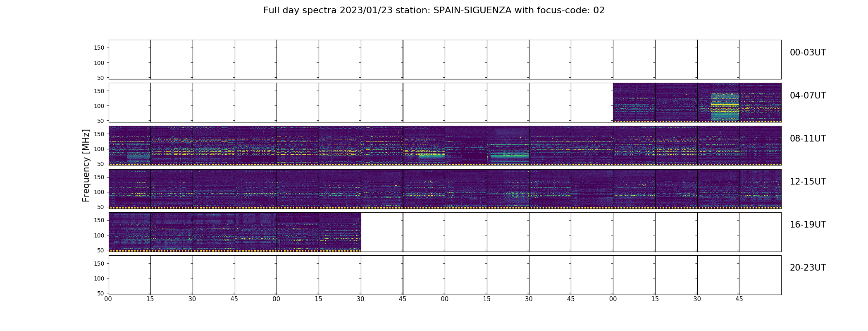
Task: Click the 150 tick of the 08-11UT row
Action: pyautogui.click(x=99, y=134)
